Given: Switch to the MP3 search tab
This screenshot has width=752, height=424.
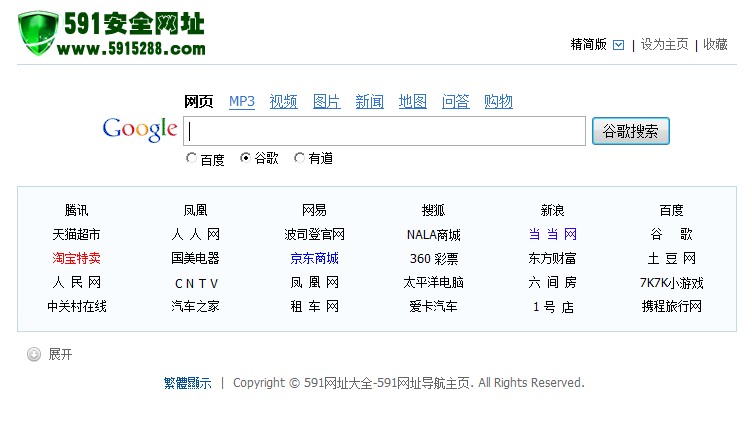Looking at the screenshot, I should point(242,102).
